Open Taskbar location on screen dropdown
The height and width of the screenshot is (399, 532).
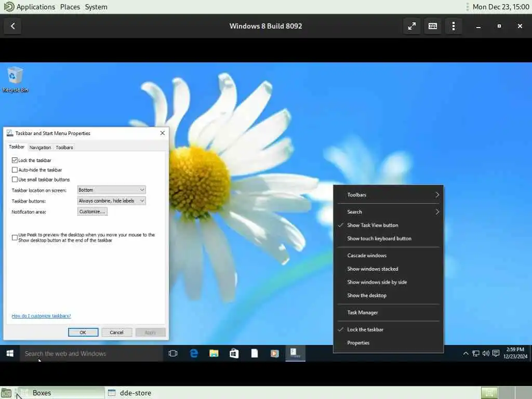click(x=111, y=190)
